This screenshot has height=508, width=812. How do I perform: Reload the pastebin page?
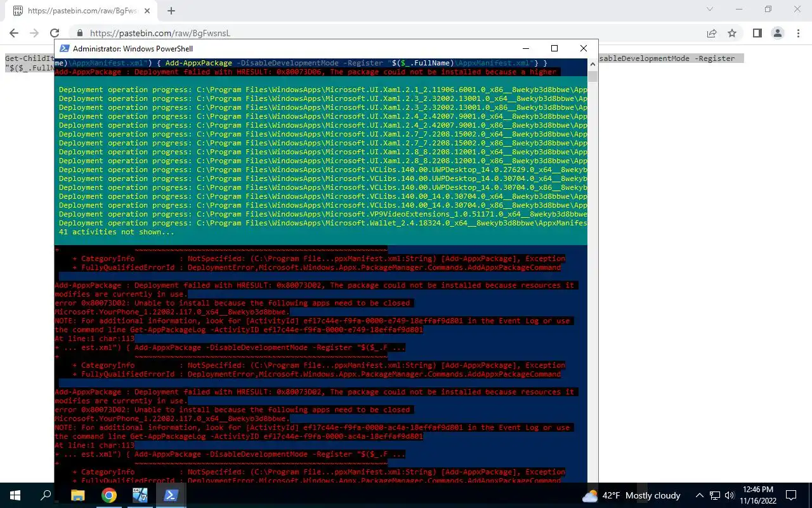pos(55,33)
